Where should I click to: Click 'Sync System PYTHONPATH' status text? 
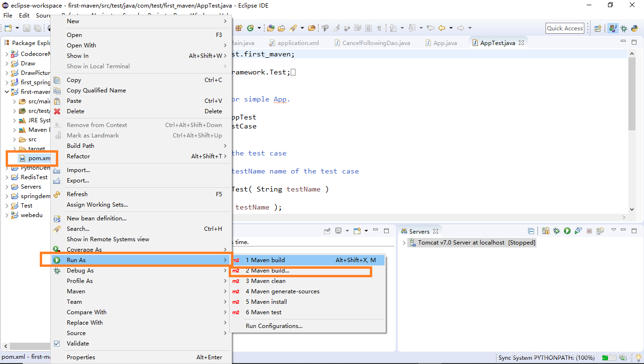click(x=546, y=358)
